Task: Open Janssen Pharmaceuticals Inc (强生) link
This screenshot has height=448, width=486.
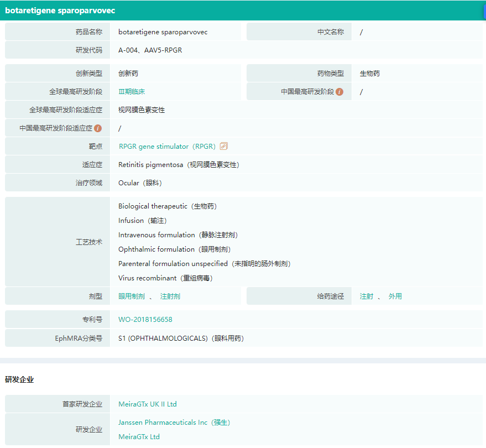Action: coord(174,423)
